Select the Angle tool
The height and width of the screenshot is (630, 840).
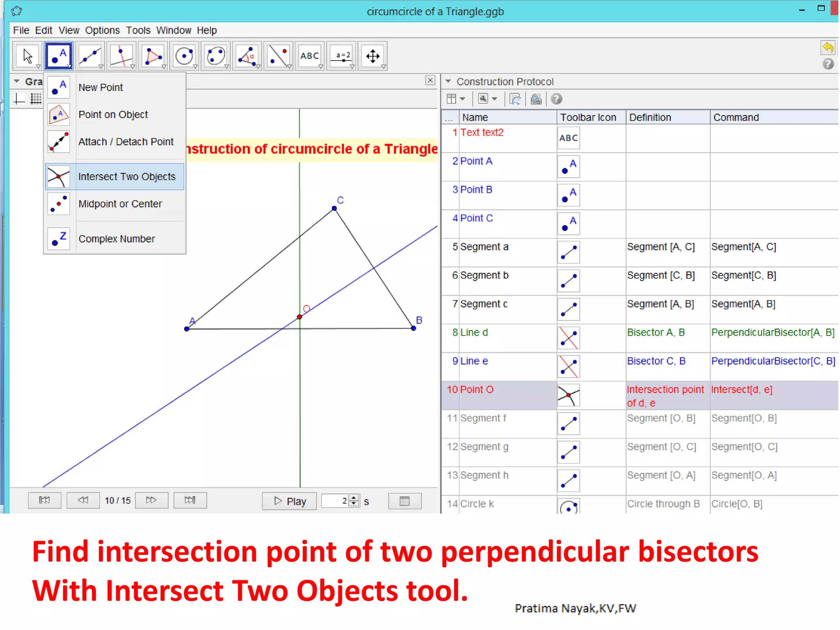click(247, 56)
